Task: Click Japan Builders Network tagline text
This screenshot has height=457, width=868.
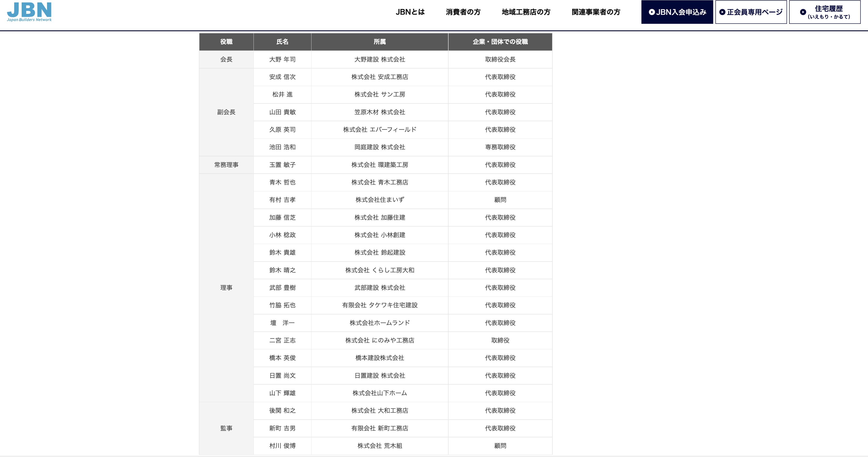Action: (29, 20)
